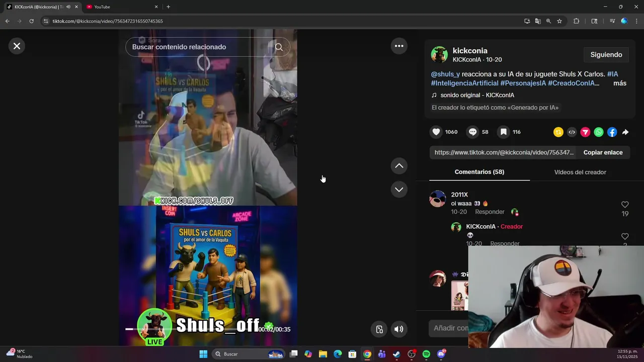Click Copiar enlace button
644x362 pixels.
click(603, 152)
